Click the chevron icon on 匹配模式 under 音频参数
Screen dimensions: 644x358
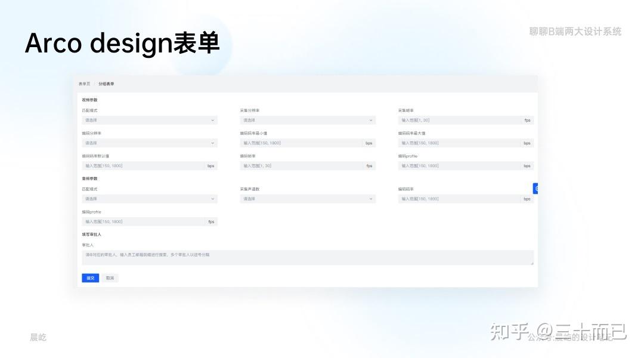coord(212,199)
